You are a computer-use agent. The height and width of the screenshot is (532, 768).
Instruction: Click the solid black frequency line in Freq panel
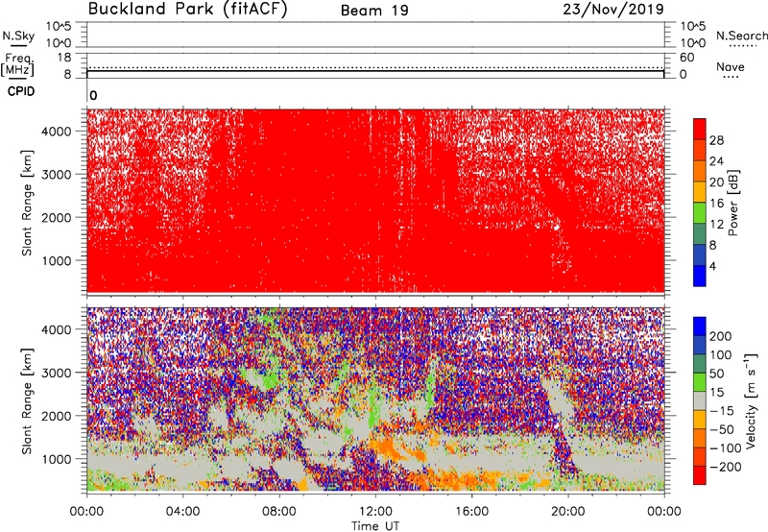pos(375,71)
